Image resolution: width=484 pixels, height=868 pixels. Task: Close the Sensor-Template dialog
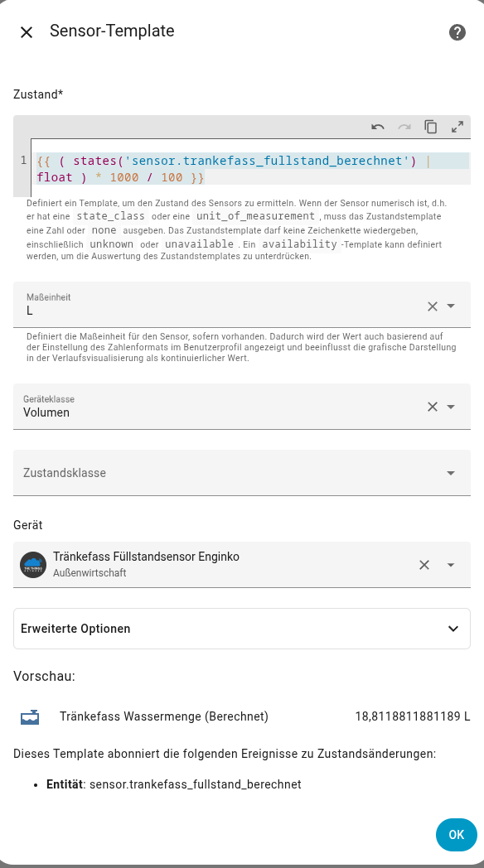coord(26,31)
